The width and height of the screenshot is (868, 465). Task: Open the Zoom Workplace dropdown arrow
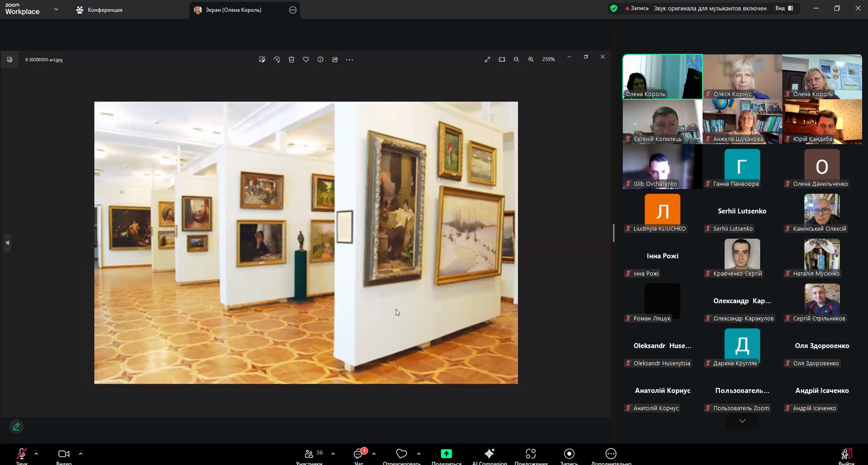click(x=56, y=9)
